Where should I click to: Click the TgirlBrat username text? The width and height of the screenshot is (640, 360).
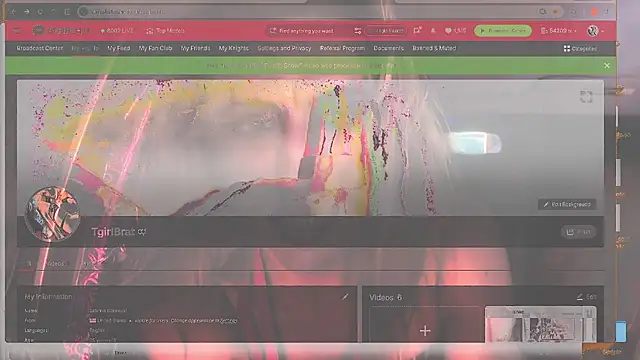point(113,232)
